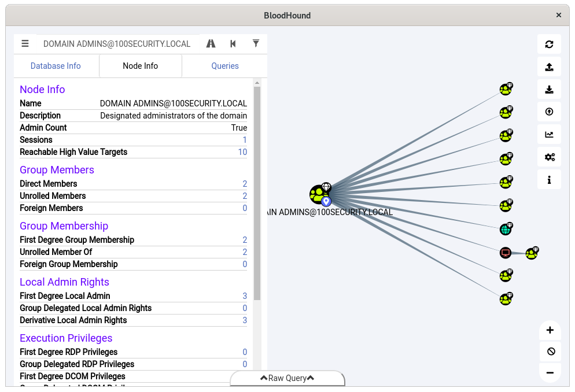Expand the Raw Query panel
Viewport: 575px width, 392px height.
pos(287,378)
